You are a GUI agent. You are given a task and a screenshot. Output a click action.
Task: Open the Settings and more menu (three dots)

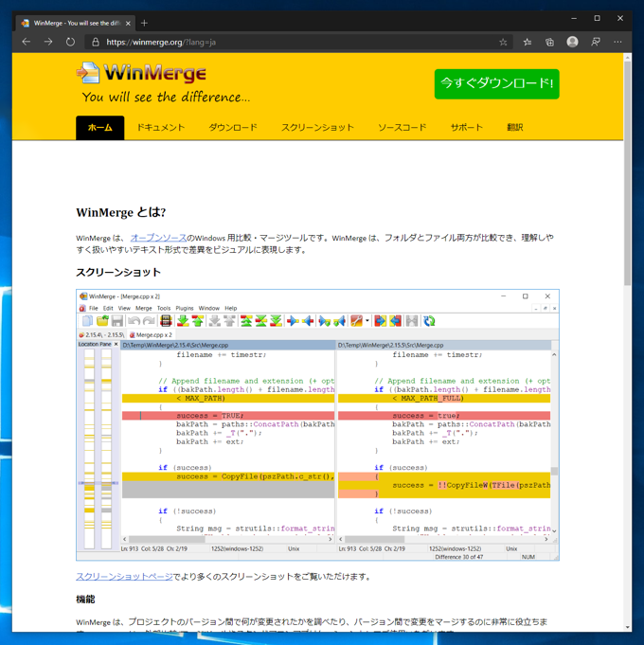(x=617, y=42)
